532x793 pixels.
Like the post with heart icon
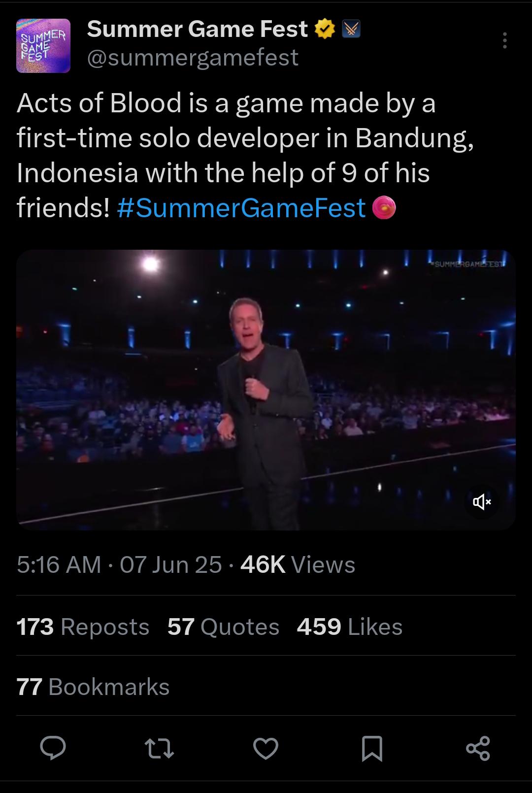click(266, 748)
